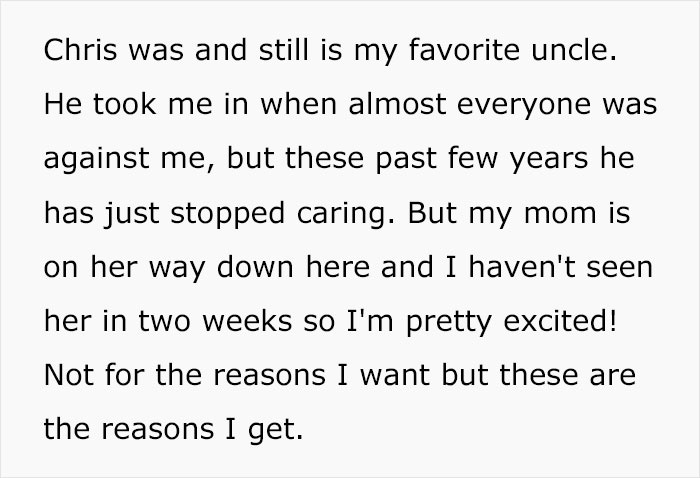700x478 pixels.
Task: Click the word "took" in the second line
Action: click(126, 106)
